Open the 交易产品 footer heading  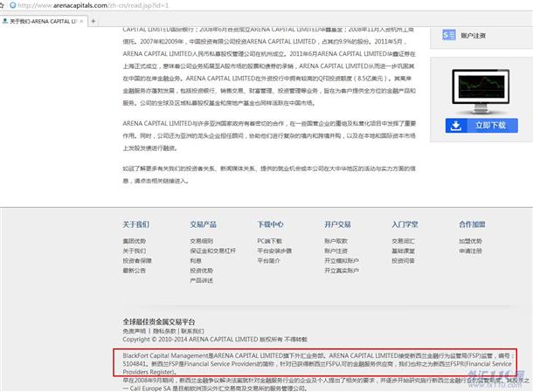point(204,224)
